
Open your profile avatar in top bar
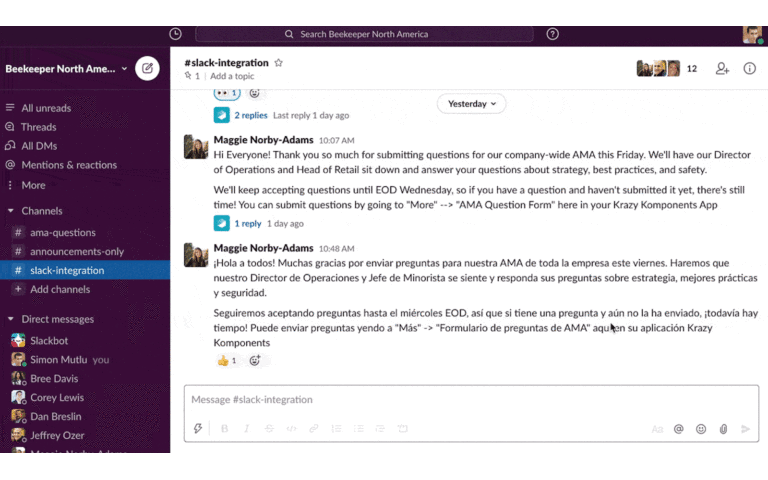pos(752,35)
